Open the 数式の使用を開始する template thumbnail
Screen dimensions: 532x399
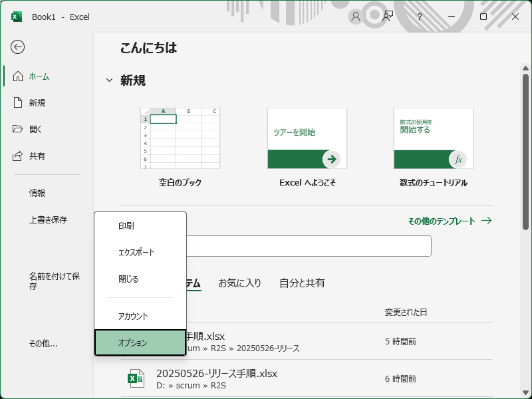pos(434,138)
